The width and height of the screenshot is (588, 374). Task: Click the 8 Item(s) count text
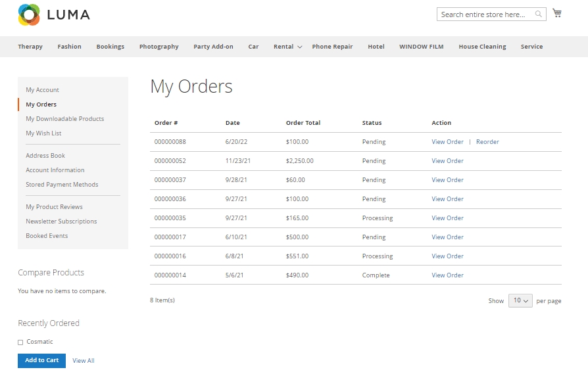tap(162, 300)
